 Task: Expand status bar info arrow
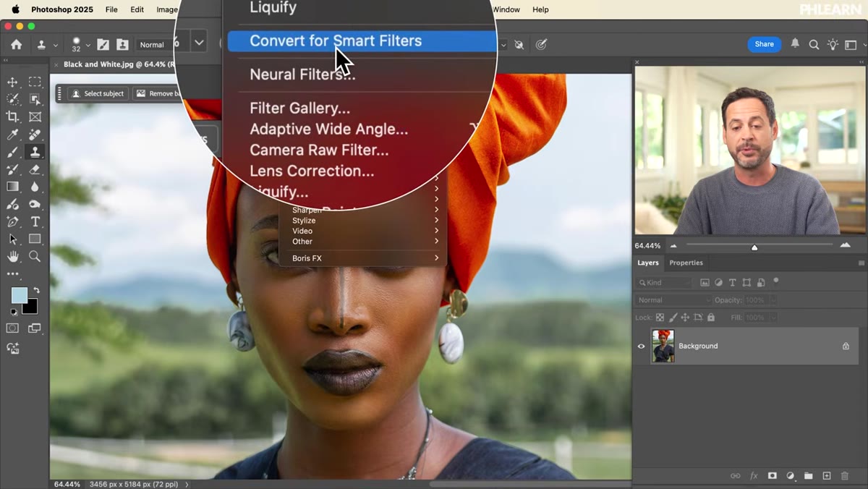(187, 484)
